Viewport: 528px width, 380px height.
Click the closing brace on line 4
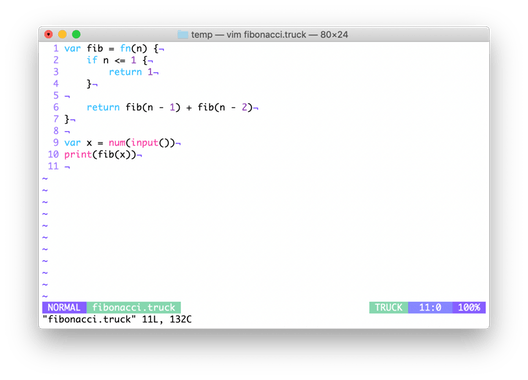[89, 84]
